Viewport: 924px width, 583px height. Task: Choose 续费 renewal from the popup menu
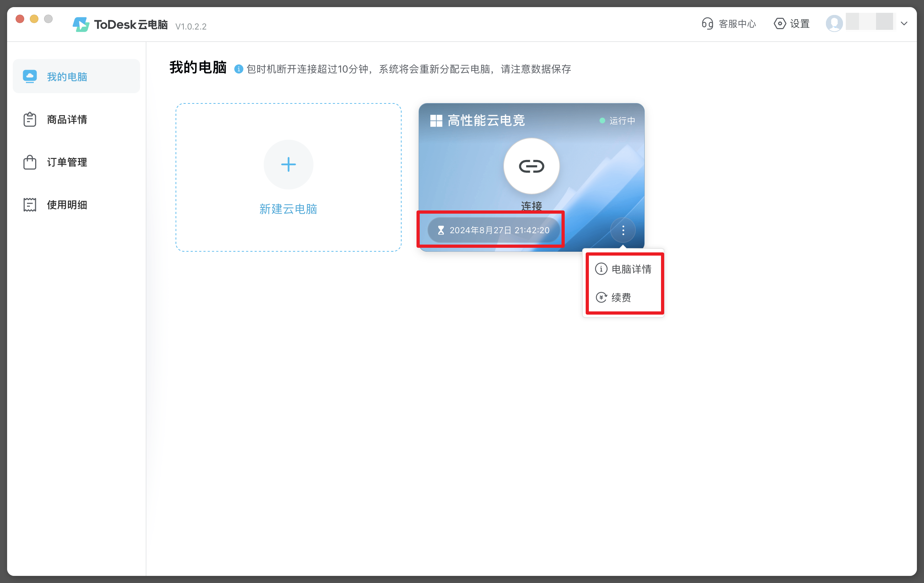click(x=621, y=298)
